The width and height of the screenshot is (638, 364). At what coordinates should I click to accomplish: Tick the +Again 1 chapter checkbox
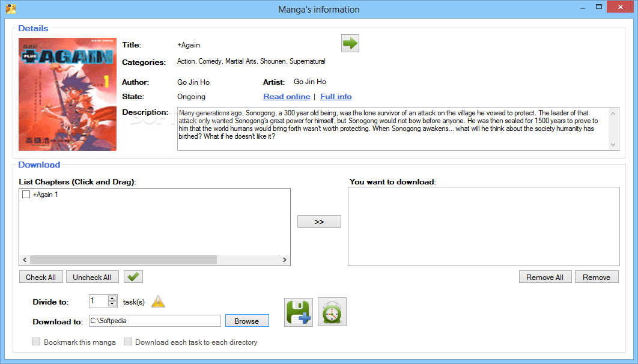[x=26, y=195]
